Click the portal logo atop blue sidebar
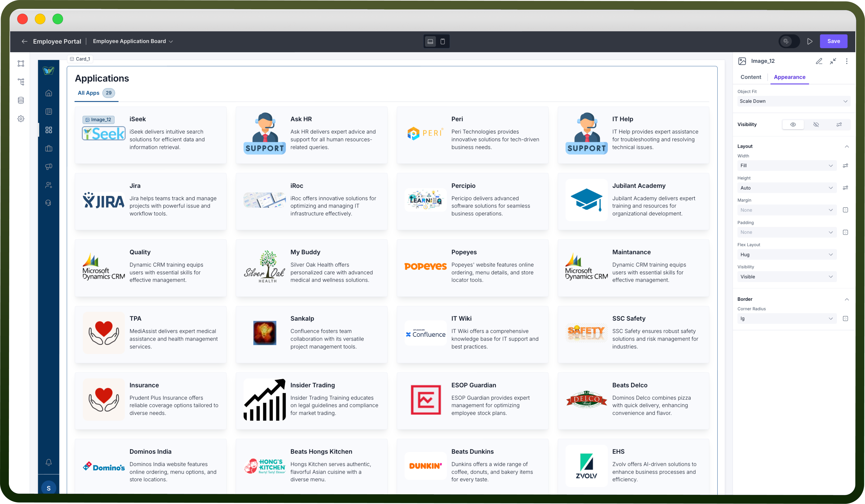Image resolution: width=865 pixels, height=504 pixels. (48, 71)
